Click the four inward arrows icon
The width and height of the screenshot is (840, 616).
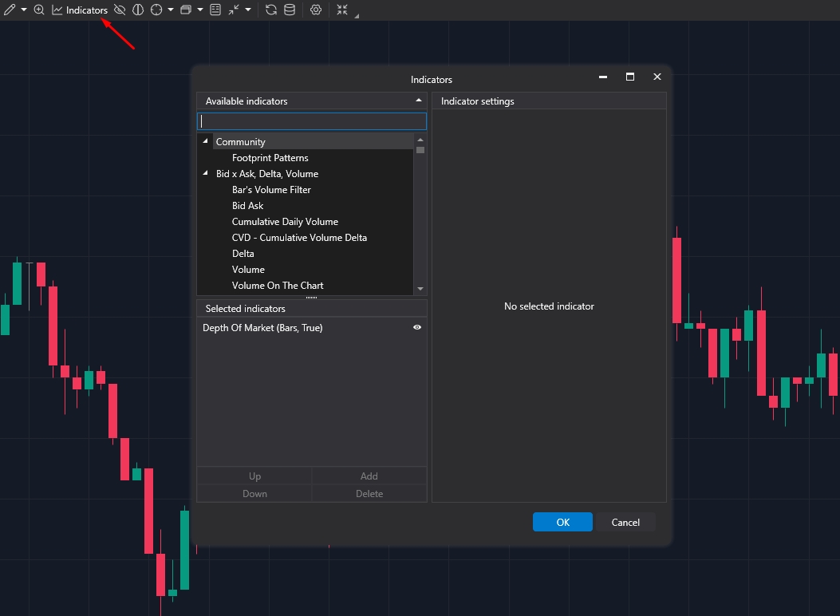coord(342,10)
